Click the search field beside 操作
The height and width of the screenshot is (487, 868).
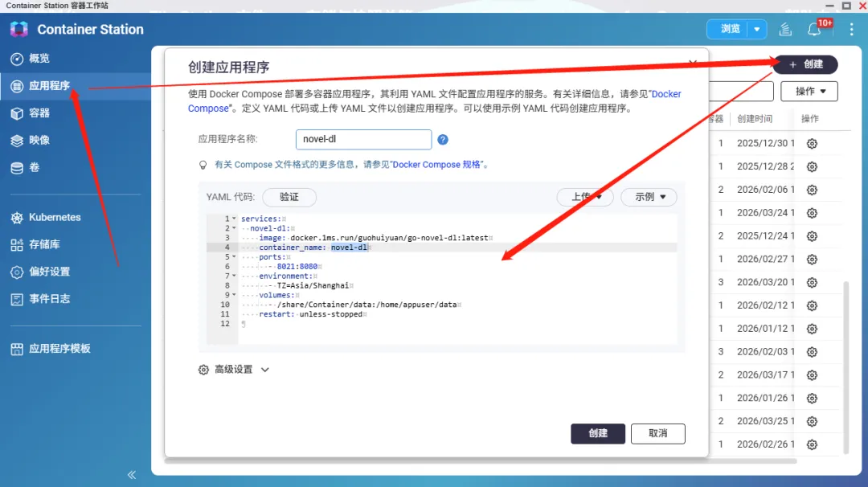click(741, 92)
